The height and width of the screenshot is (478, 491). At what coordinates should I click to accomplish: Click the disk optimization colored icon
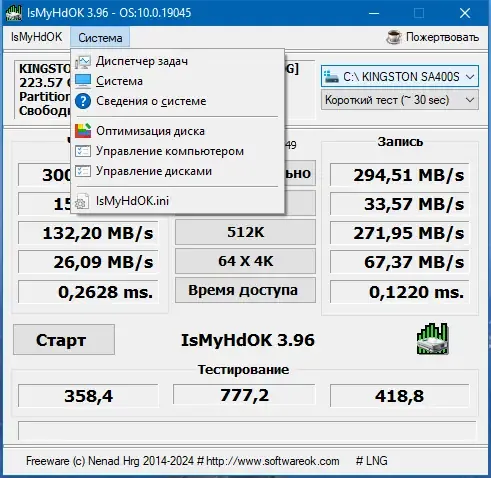coord(83,131)
